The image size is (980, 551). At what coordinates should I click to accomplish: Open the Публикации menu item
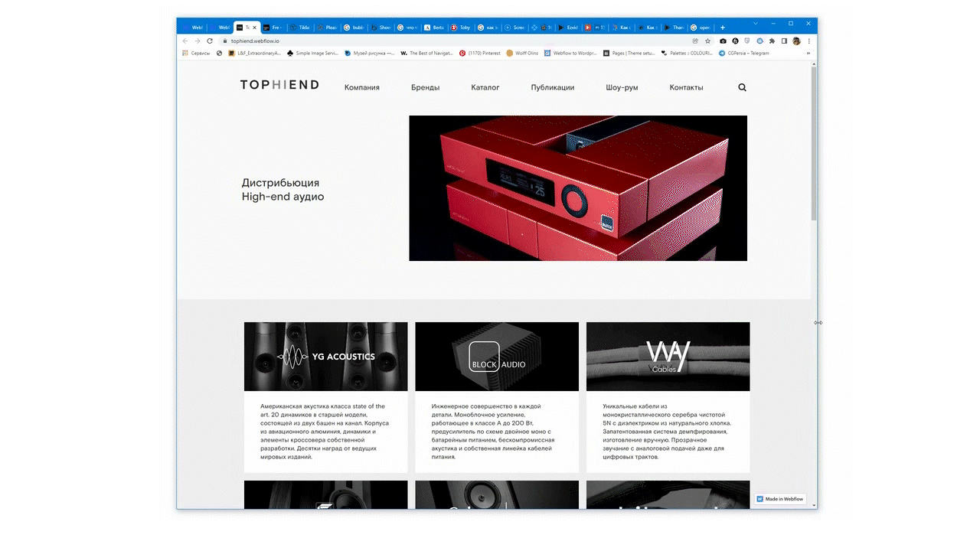coord(553,87)
